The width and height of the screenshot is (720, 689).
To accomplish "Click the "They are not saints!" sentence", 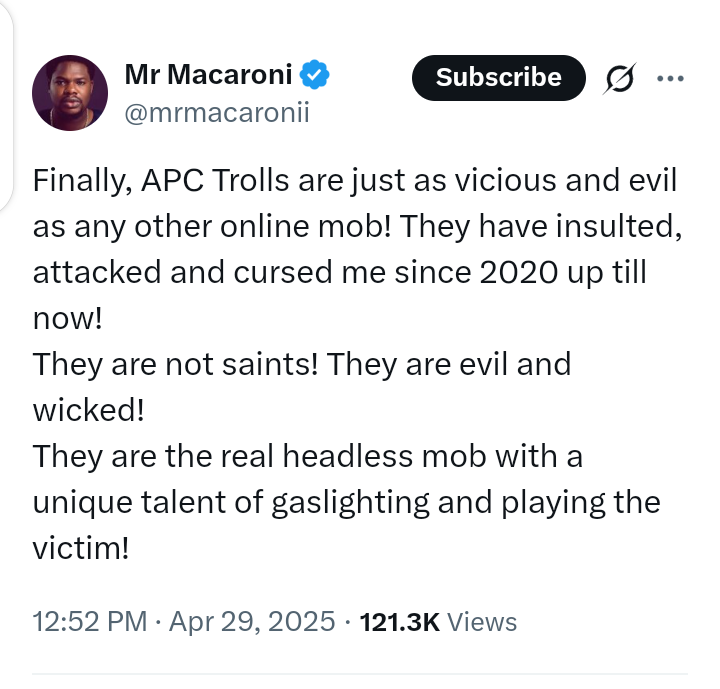I will 175,364.
